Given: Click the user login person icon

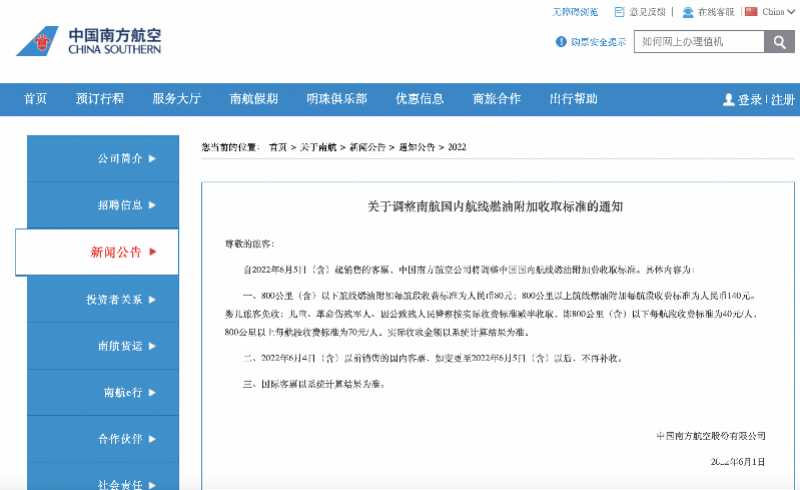Looking at the screenshot, I should [729, 100].
